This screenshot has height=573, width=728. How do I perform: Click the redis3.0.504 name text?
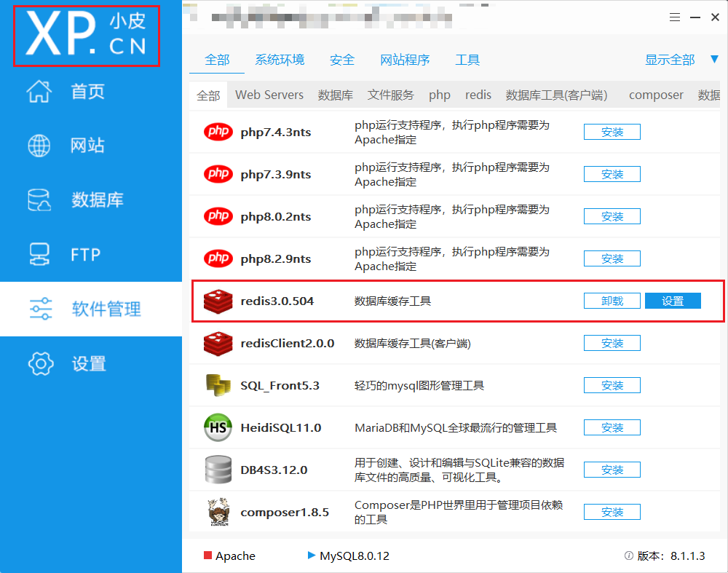pyautogui.click(x=277, y=301)
